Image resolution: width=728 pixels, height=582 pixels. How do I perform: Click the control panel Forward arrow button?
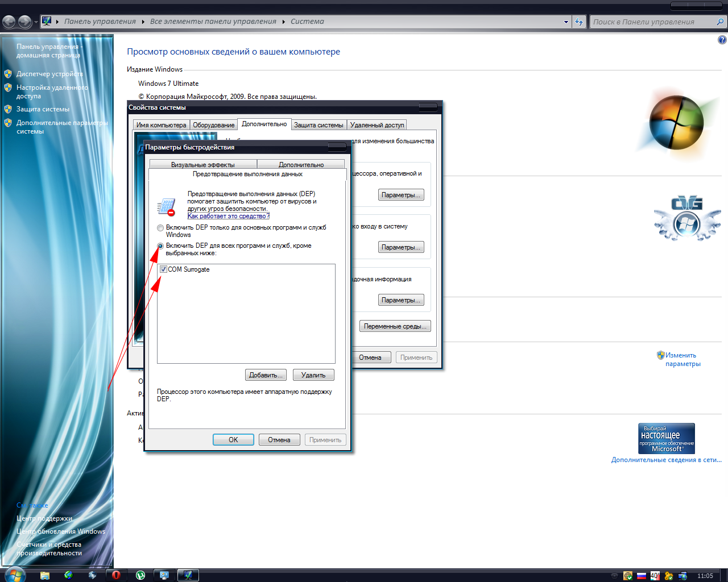tap(24, 22)
